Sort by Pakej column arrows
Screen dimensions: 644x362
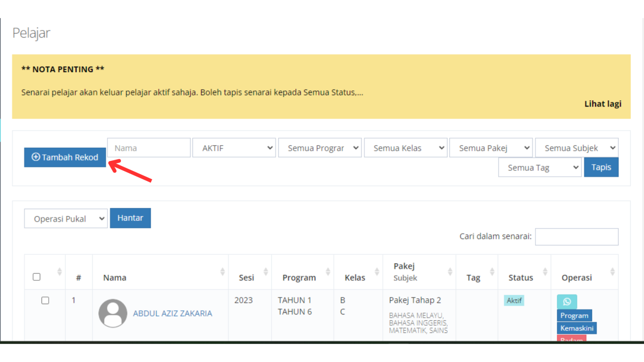pyautogui.click(x=450, y=272)
